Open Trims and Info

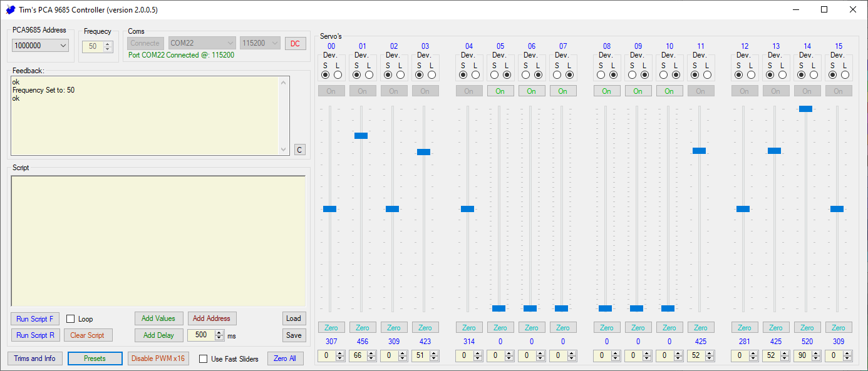34,358
